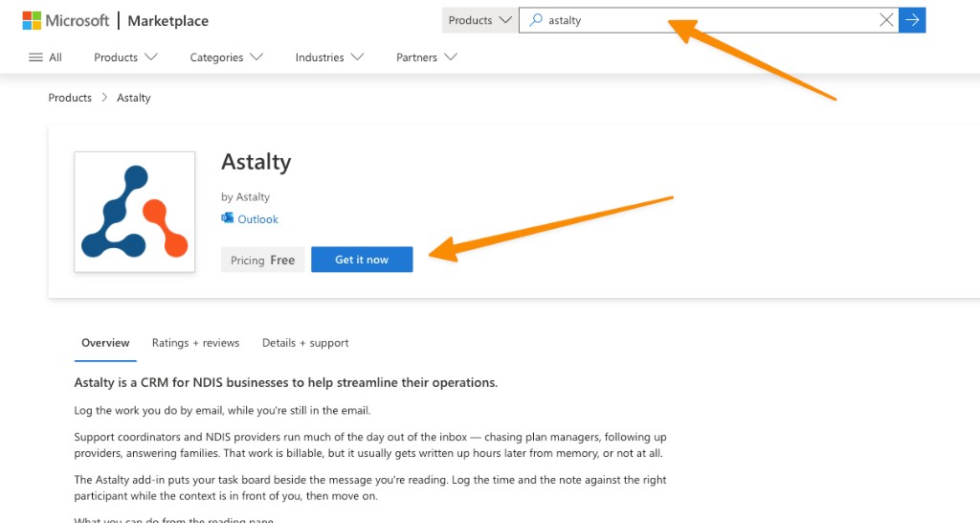This screenshot has height=523, width=980.
Task: Click the CRM for NDIS businesses heading
Action: (x=286, y=383)
